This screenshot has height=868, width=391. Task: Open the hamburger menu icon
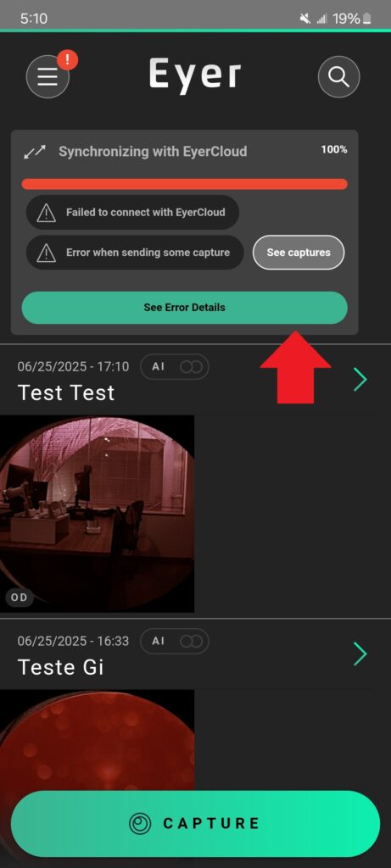(x=47, y=77)
